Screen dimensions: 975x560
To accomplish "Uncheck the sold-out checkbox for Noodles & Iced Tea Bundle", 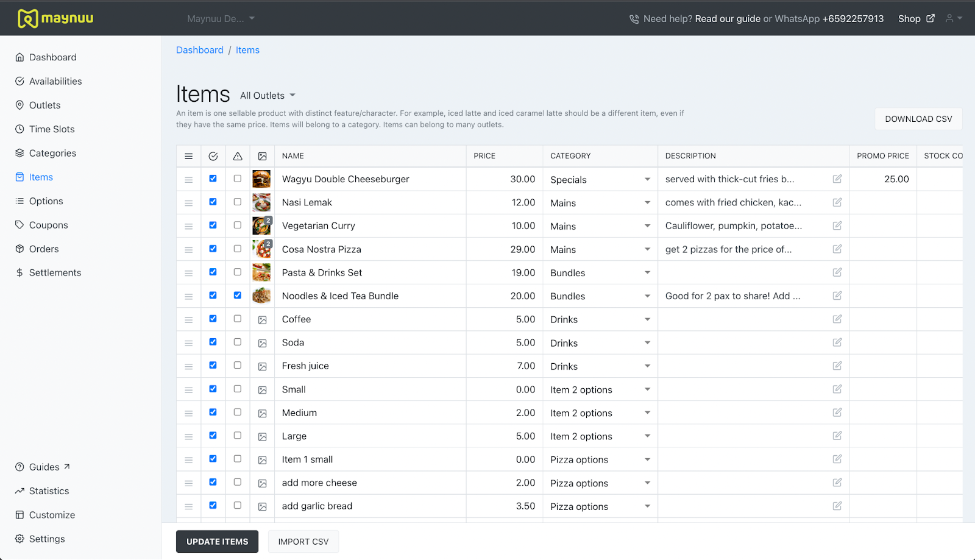I will click(238, 295).
